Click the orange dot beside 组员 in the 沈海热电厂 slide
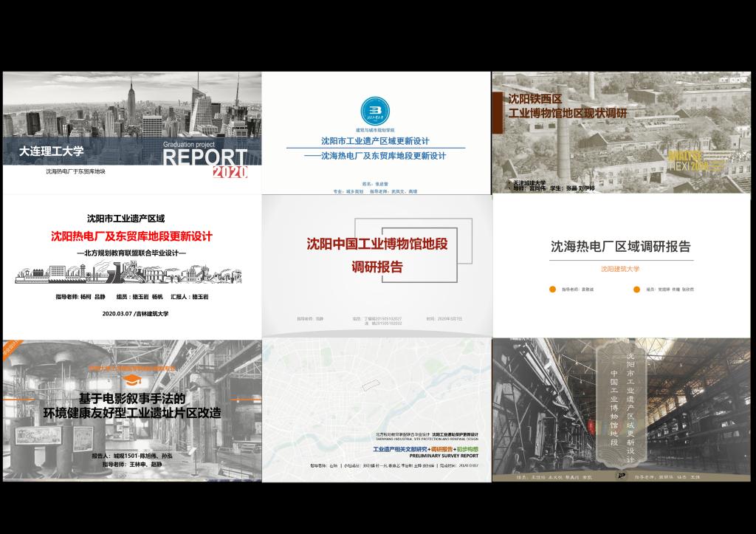The width and height of the screenshot is (756, 534). [636, 290]
